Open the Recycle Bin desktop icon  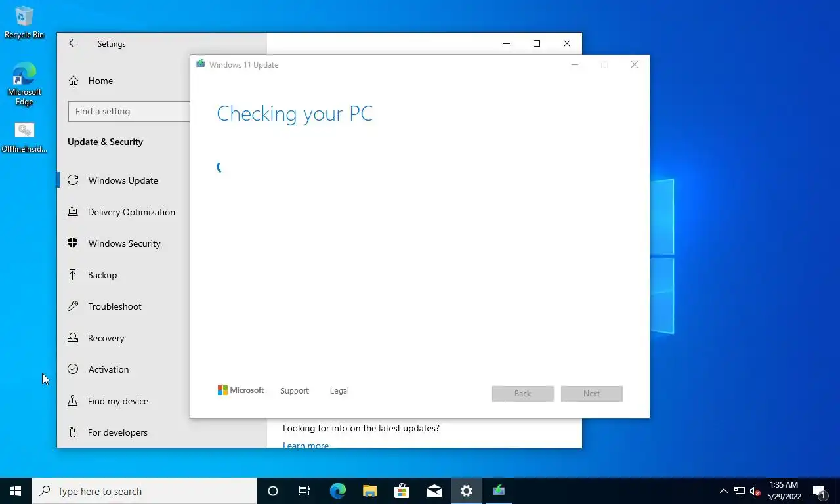(x=24, y=22)
